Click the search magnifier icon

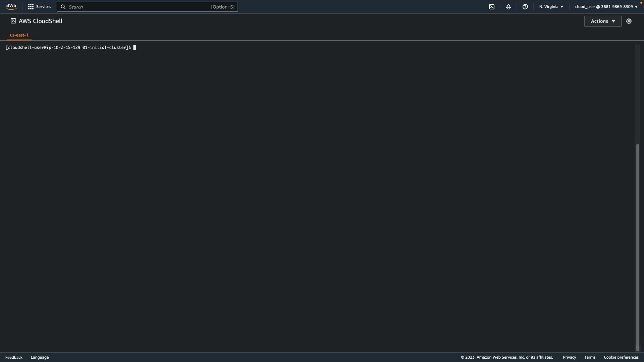click(x=63, y=7)
